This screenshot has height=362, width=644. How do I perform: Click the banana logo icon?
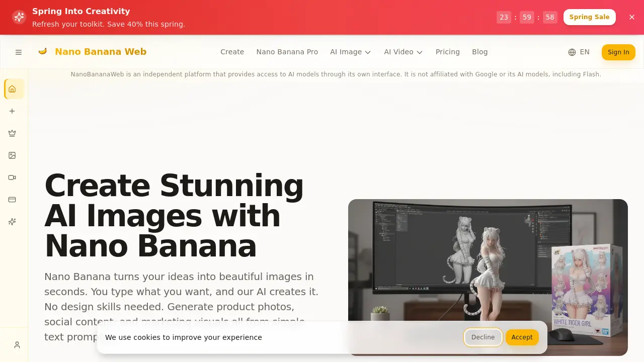[43, 51]
